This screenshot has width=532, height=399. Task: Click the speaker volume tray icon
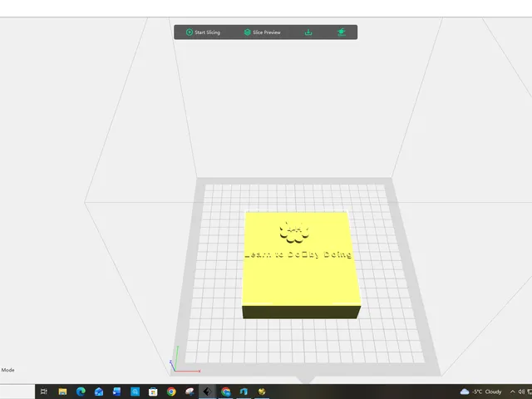521,392
